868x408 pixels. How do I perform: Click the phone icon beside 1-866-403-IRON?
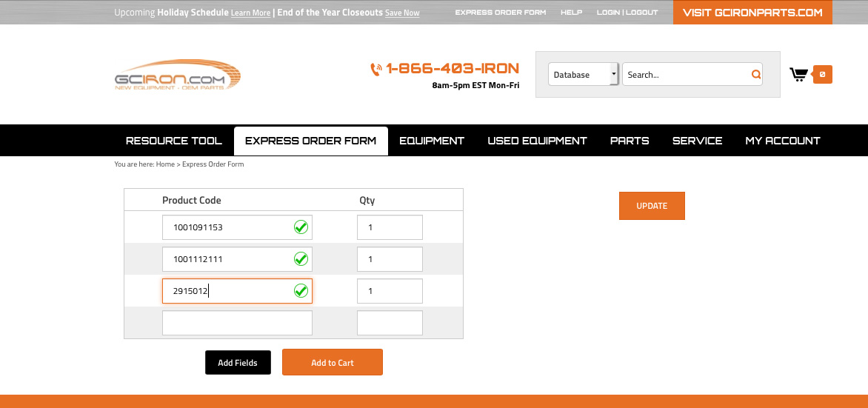(376, 69)
